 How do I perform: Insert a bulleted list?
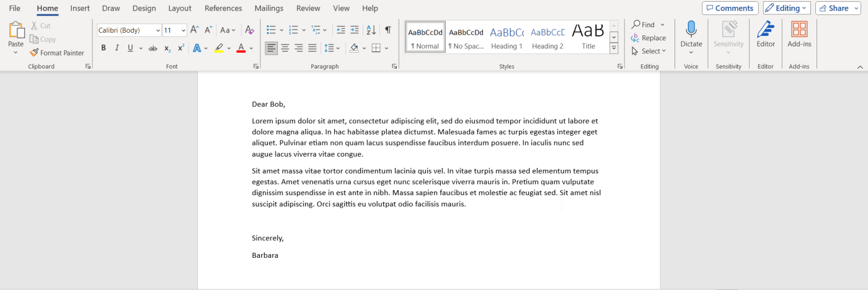(271, 30)
